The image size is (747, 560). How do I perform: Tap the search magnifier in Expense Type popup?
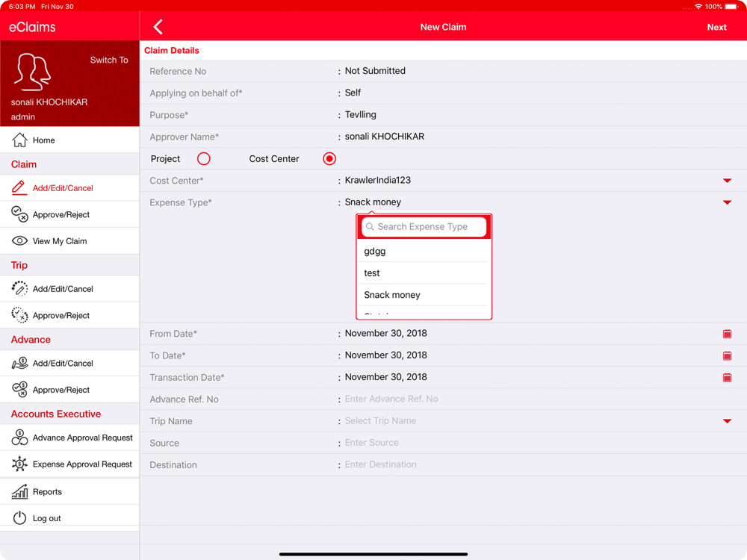tap(370, 227)
